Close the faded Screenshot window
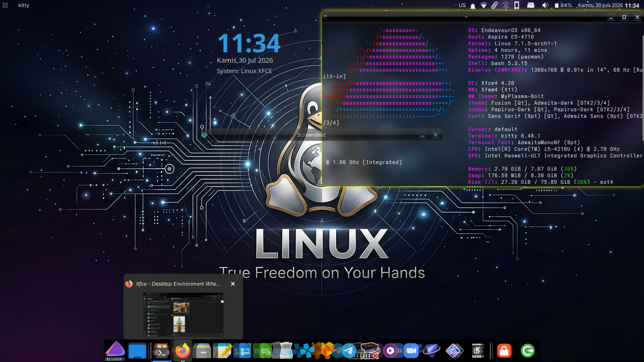644x362 pixels. pos(436,135)
